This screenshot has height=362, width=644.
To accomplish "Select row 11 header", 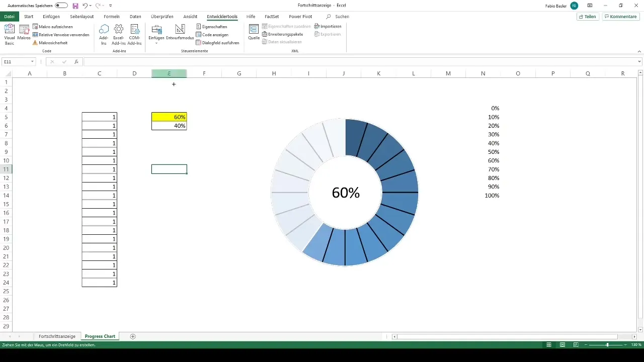I will click(6, 169).
